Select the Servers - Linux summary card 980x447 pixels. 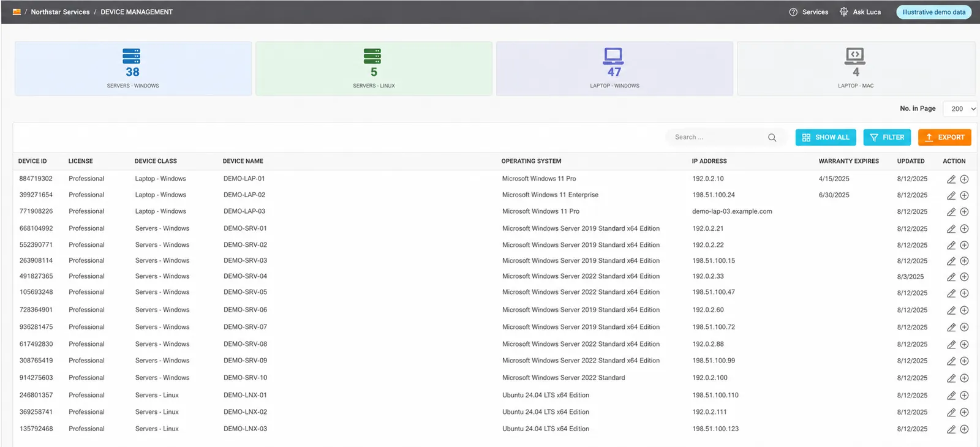point(374,69)
